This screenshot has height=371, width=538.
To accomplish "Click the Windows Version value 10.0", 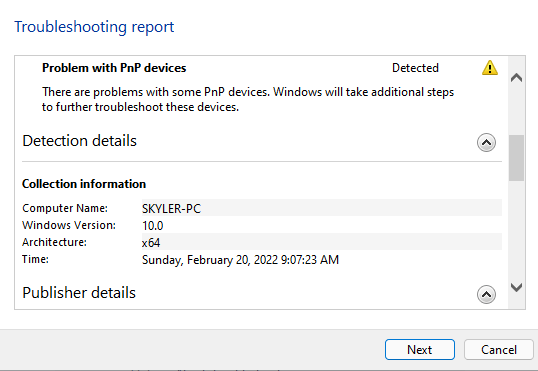I will [x=153, y=226].
